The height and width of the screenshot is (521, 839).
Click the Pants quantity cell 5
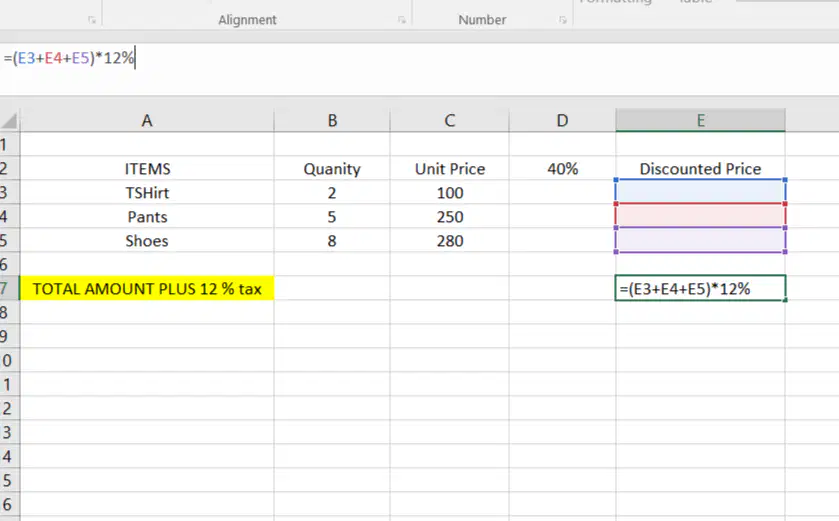[x=332, y=217]
